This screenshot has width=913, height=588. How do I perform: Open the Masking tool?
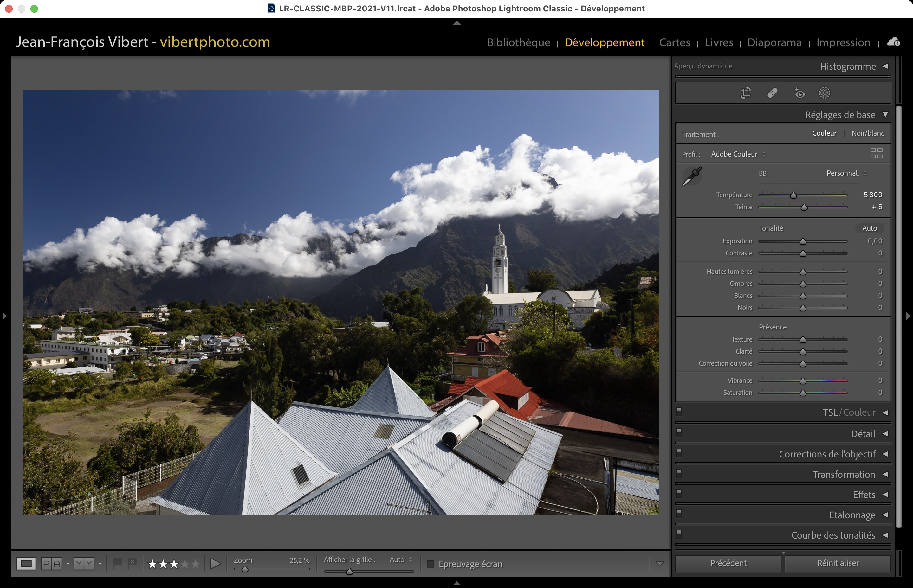point(824,93)
